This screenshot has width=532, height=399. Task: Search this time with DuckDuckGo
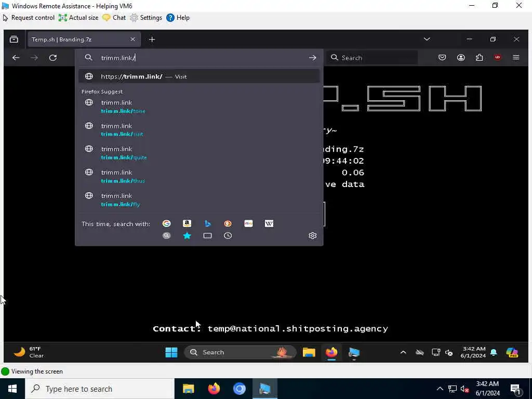(228, 223)
